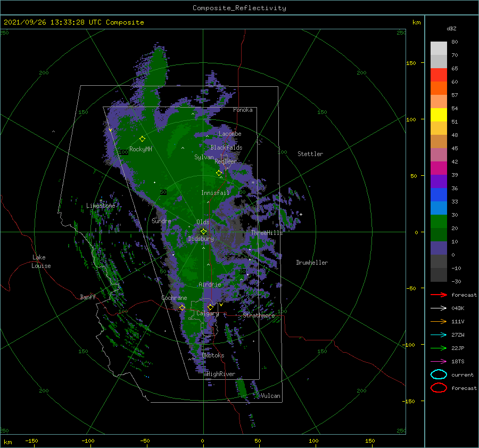The image size is (479, 448).
Task: Click the red forecast ellipse legend icon
Action: pyautogui.click(x=439, y=388)
